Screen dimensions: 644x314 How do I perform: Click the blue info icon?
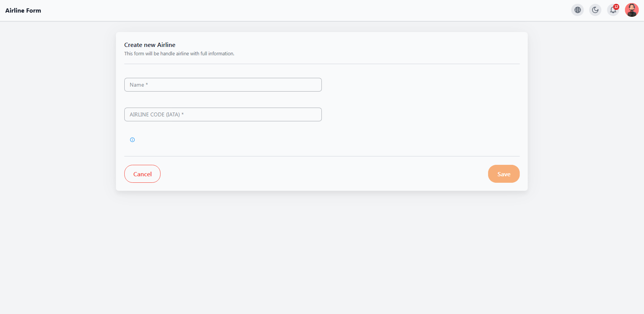[x=132, y=140]
